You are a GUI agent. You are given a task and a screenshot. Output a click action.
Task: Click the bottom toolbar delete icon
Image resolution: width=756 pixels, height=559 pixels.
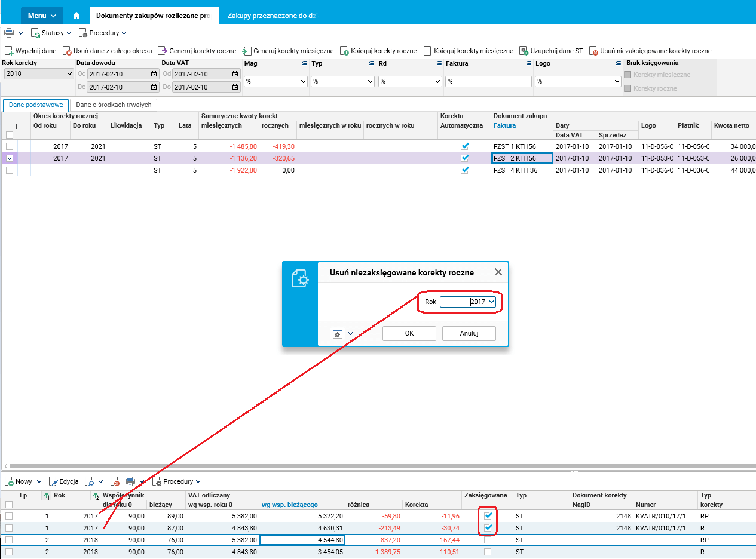115,481
